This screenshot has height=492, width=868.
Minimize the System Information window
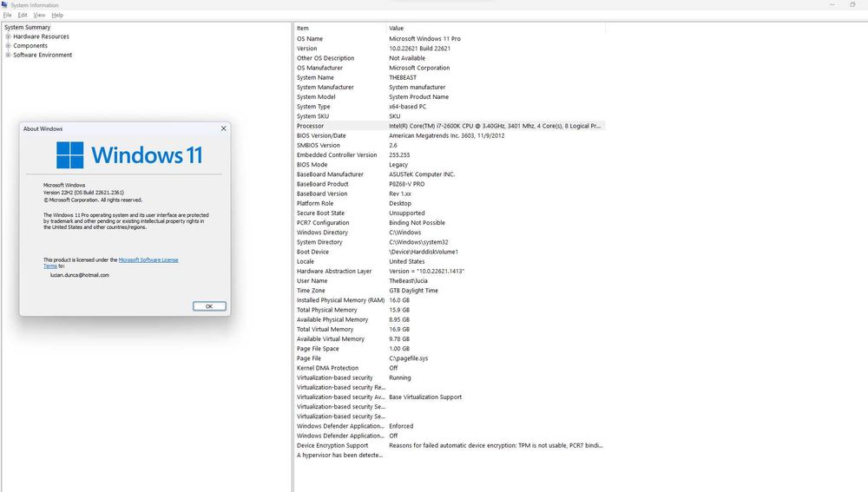point(832,4)
